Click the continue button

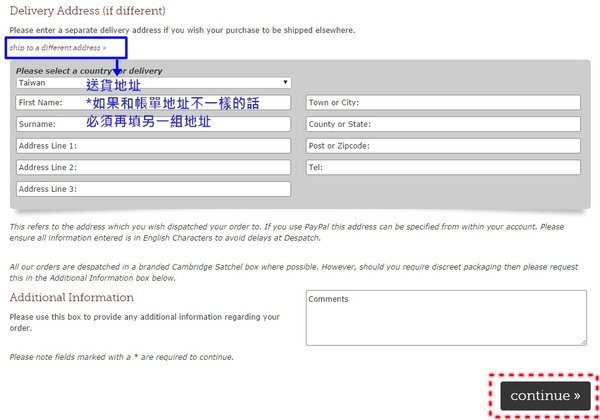[545, 396]
